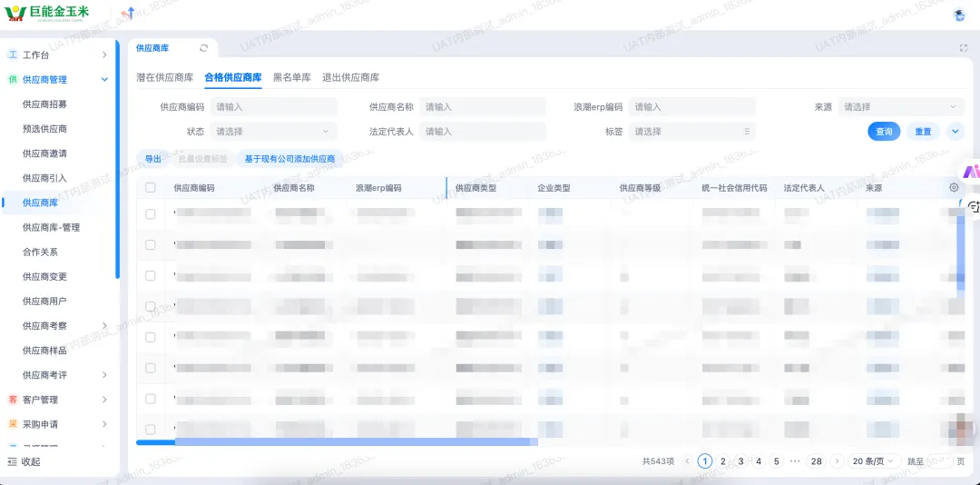Screen dimensions: 980x485
Task: Check the fifth table row checkbox
Action: [x=151, y=337]
